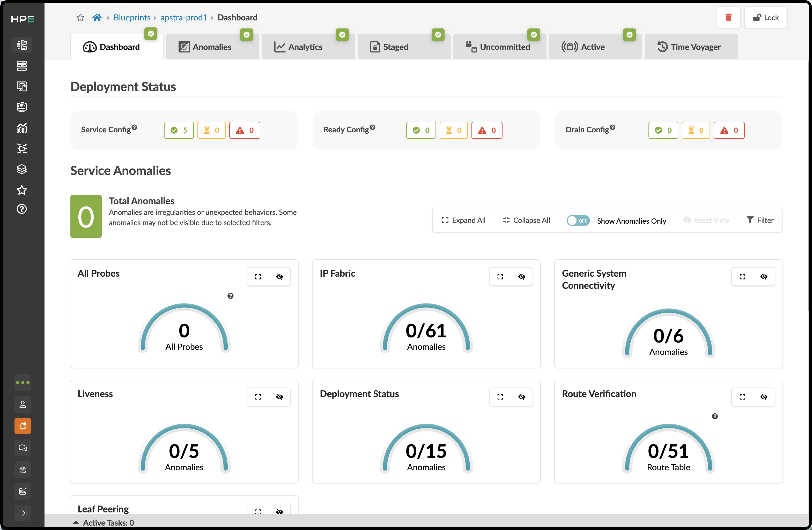Expand the All Probes widget
The image size is (812, 530).
tap(258, 276)
